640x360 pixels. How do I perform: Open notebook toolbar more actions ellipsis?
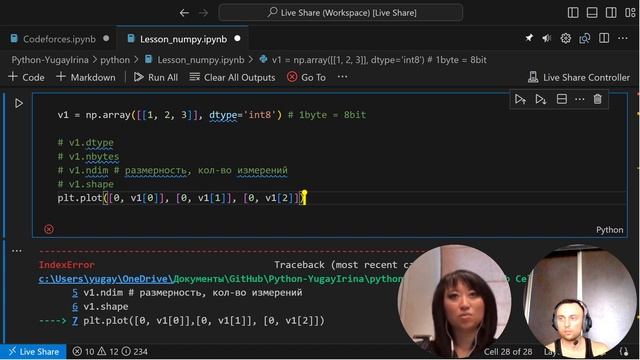342,77
